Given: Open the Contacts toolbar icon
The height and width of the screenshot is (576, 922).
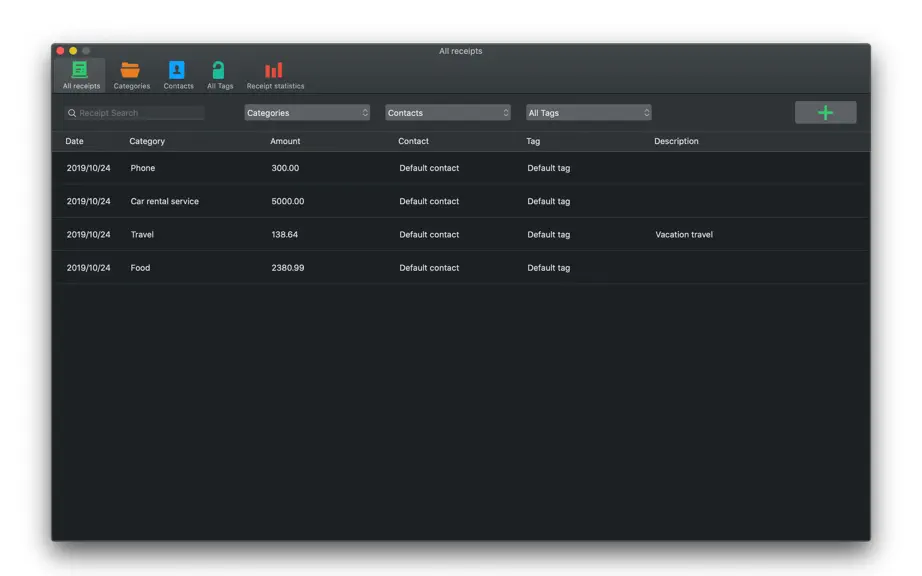Looking at the screenshot, I should coord(177,69).
